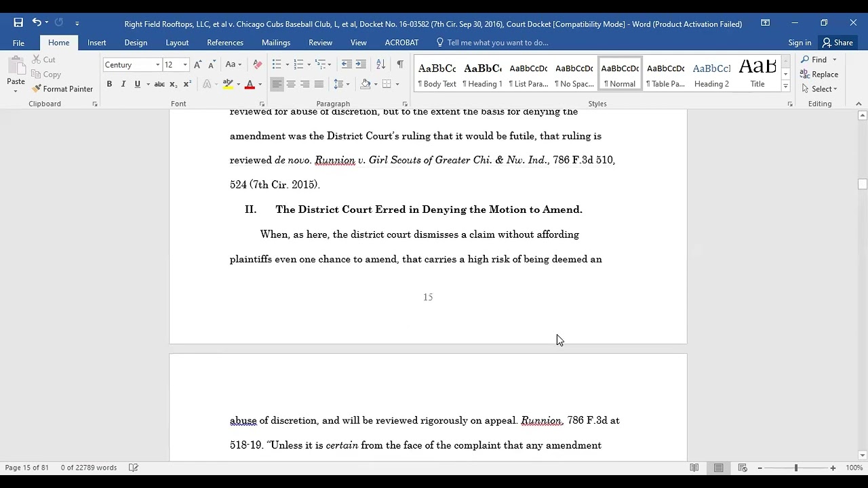Click the Paste clipboard icon
This screenshot has width=868, height=488.
16,66
